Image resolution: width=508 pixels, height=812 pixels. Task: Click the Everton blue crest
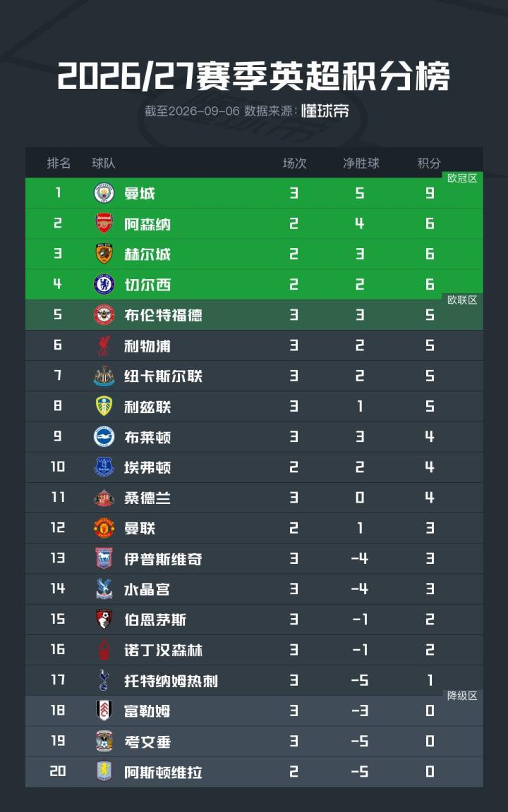pyautogui.click(x=104, y=467)
